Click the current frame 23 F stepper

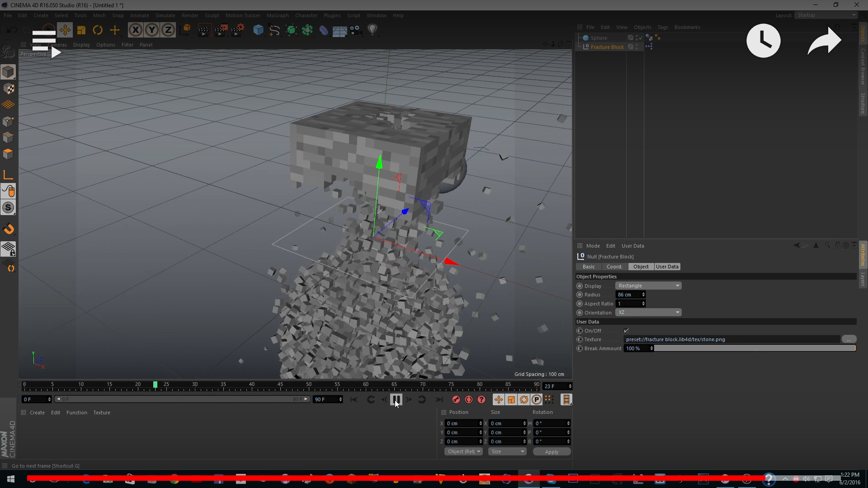pos(570,386)
